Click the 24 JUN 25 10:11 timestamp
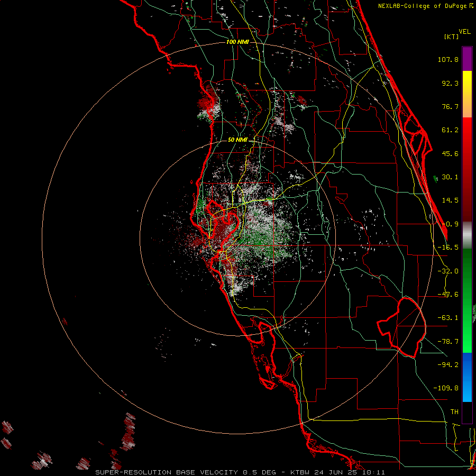The height and width of the screenshot is (476, 476). 350,472
